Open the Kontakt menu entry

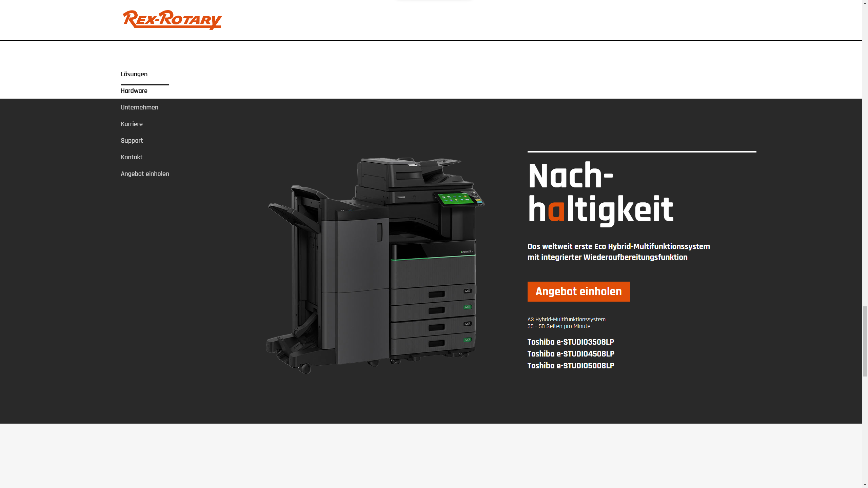(131, 157)
